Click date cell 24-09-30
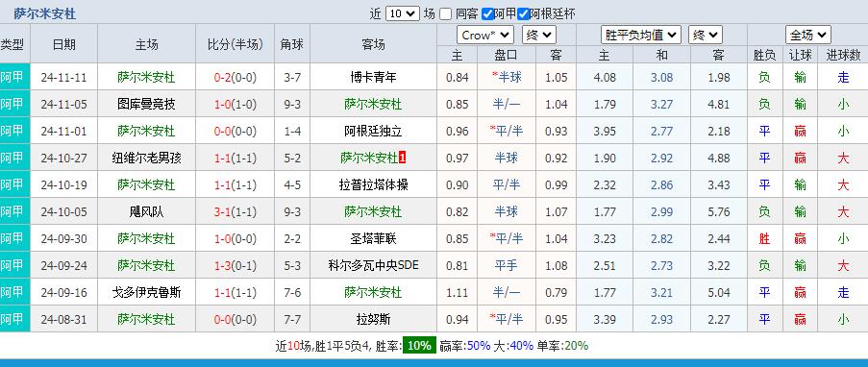Screen dimensions: 868x367 click(x=63, y=238)
